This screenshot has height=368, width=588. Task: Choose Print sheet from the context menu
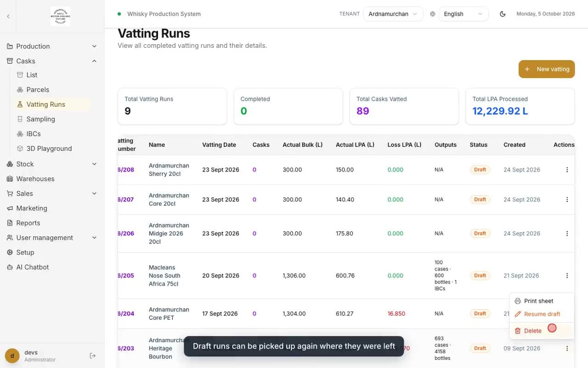(x=542, y=301)
